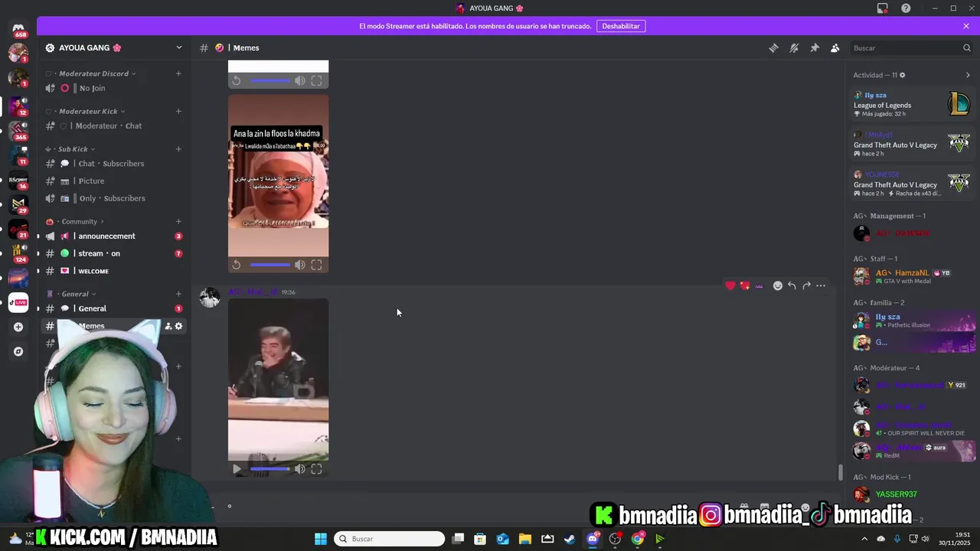This screenshot has width=980, height=551.
Task: Toggle notification settings bell icon
Action: click(x=794, y=47)
